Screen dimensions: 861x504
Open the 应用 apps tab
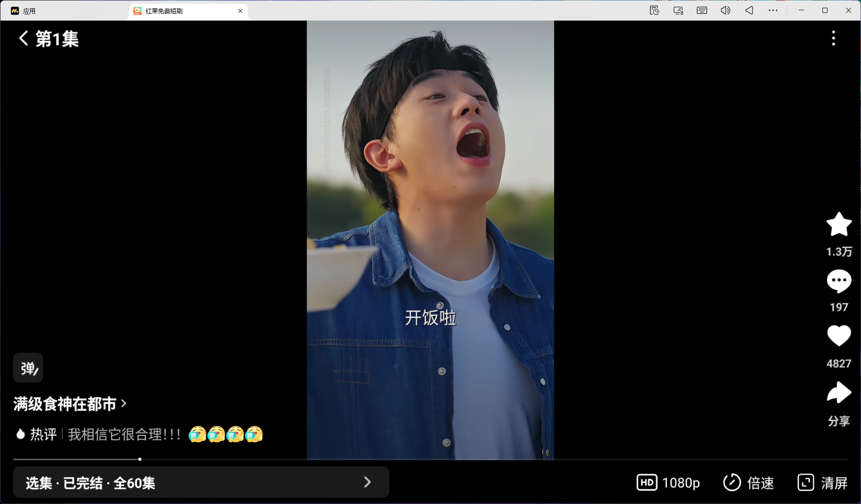click(23, 11)
